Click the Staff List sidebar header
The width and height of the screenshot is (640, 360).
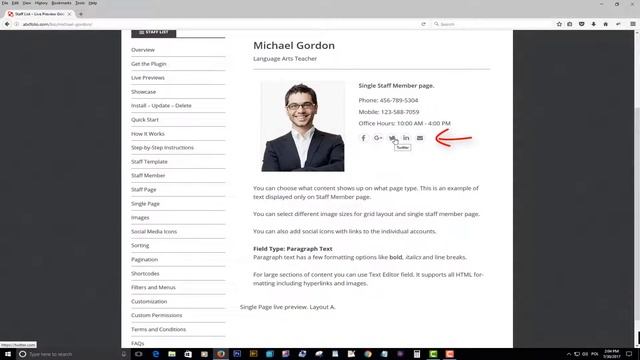click(x=153, y=32)
